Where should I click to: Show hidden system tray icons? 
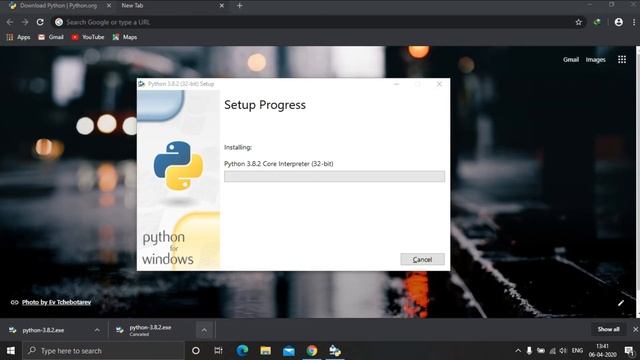518,351
